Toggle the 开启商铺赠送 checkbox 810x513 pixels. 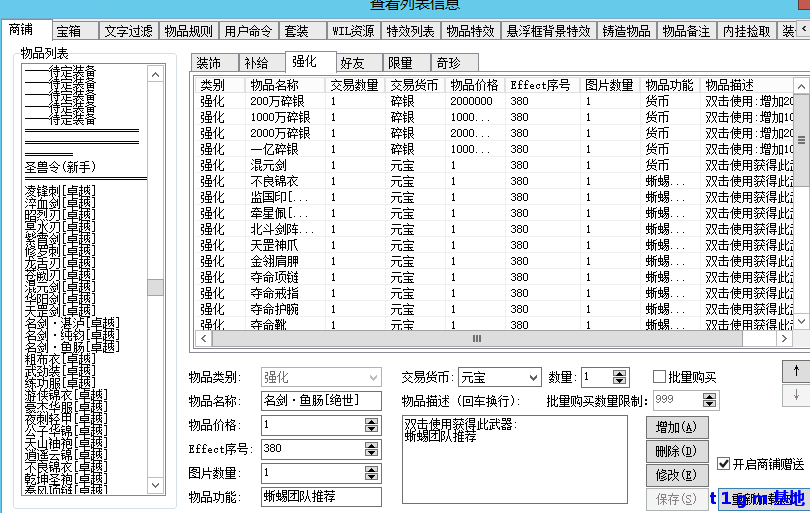[725, 464]
